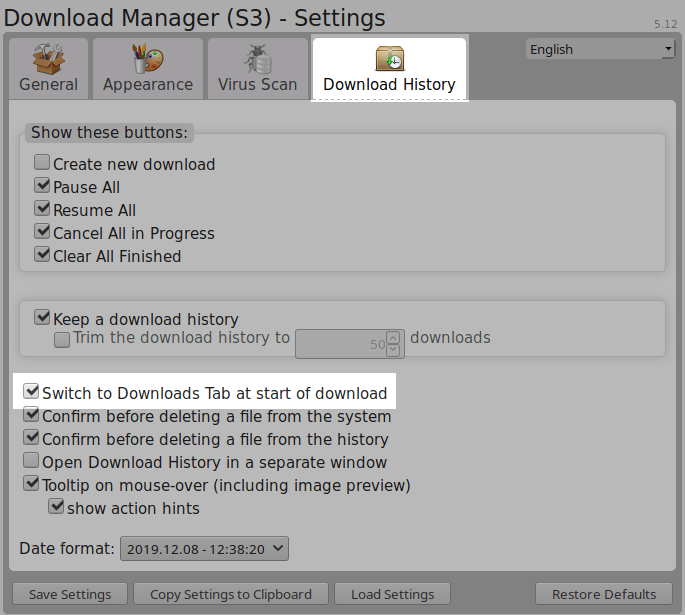
Task: Enable Open Download History in separate window
Action: pyautogui.click(x=31, y=460)
